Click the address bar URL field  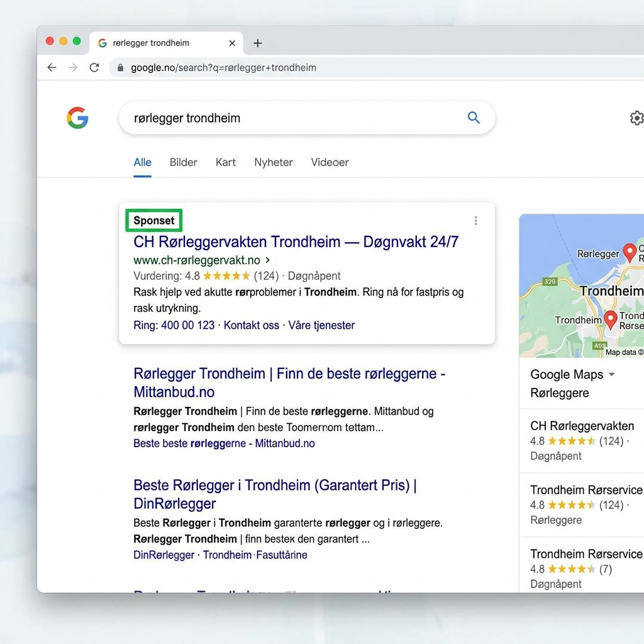point(376,68)
